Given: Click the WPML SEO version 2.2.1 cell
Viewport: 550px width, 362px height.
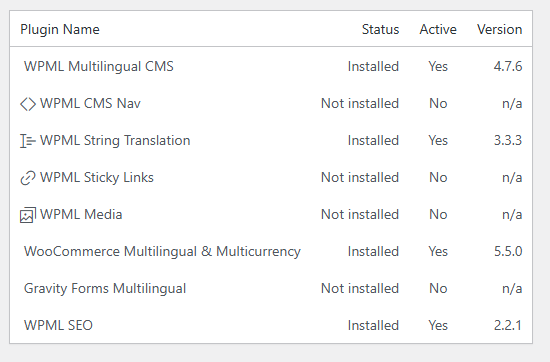Looking at the screenshot, I should pyautogui.click(x=508, y=325).
